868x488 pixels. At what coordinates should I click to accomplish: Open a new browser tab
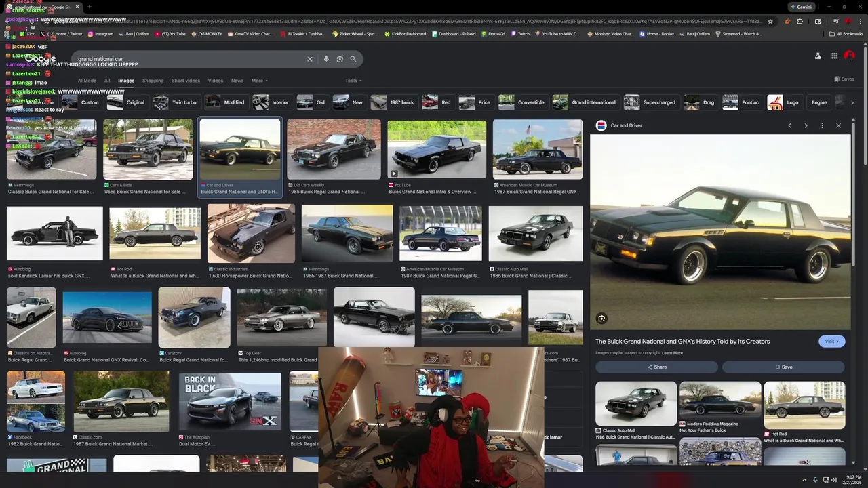[x=89, y=7]
